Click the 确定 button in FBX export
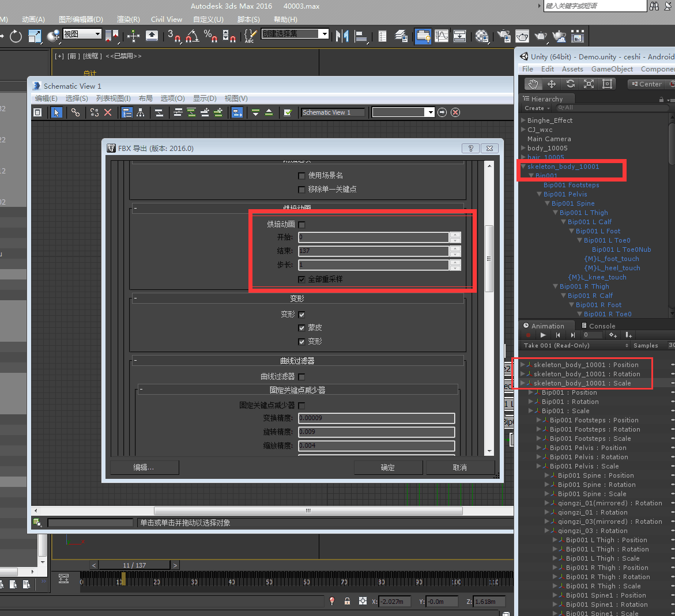This screenshot has height=616, width=675. point(388,467)
